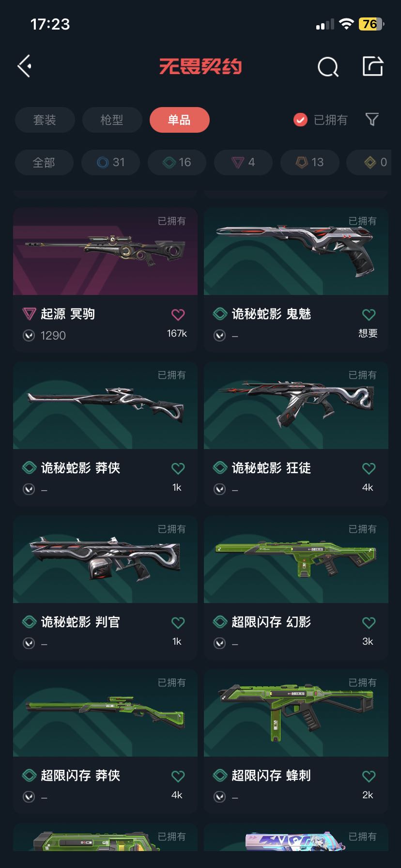Like the 诡秘蛇影 狂徒 skin heart
The height and width of the screenshot is (868, 401).
[x=369, y=468]
